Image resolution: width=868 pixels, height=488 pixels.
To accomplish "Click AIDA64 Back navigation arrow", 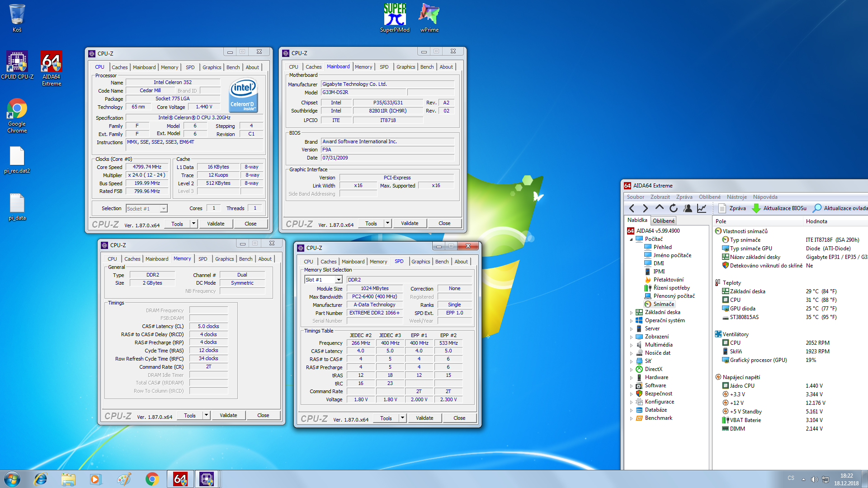I will 632,208.
